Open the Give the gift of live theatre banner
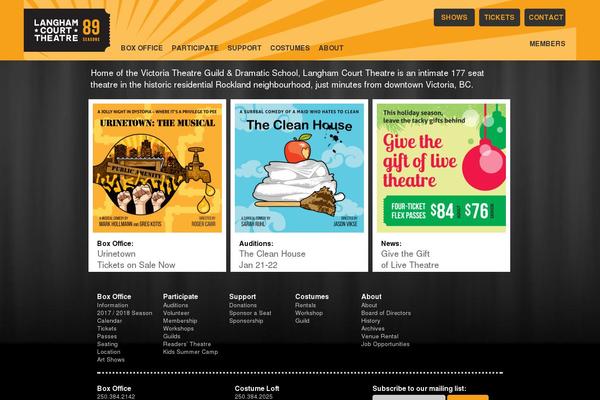600x400 pixels. coord(441,168)
